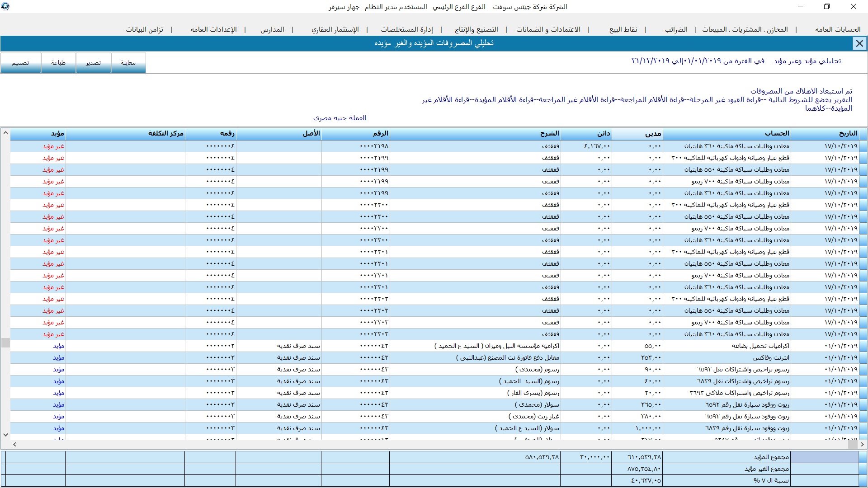Sort by الأصل column header
The width and height of the screenshot is (868, 488).
click(x=278, y=134)
